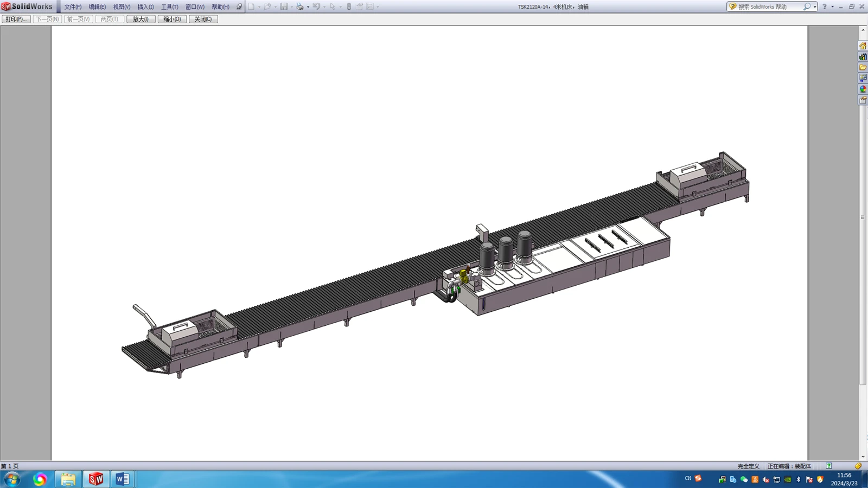The height and width of the screenshot is (488, 868).
Task: Click the Sogou input method tray icon
Action: [x=698, y=478]
